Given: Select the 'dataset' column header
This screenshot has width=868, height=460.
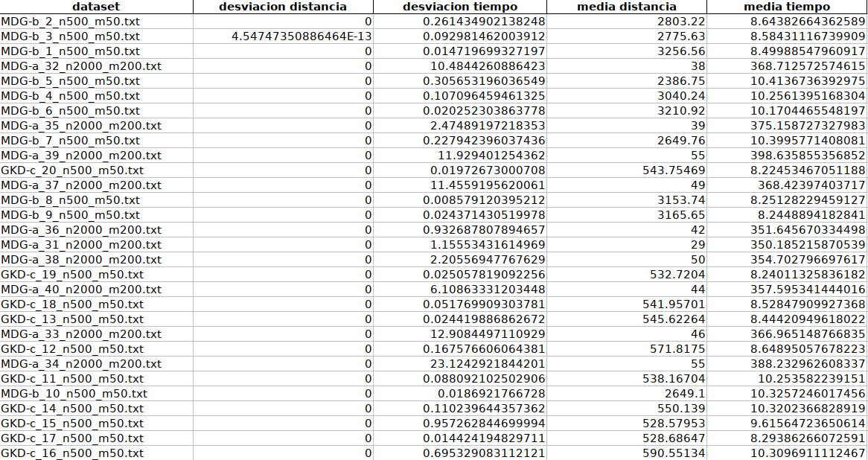Looking at the screenshot, I should 96,7.
